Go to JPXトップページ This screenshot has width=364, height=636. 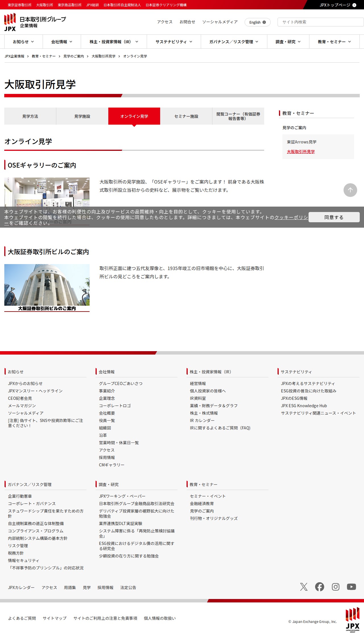[x=338, y=5]
